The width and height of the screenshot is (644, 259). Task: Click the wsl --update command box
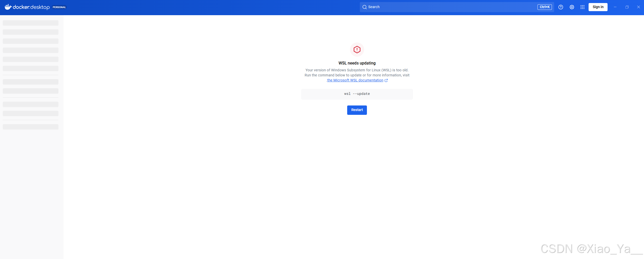[357, 94]
